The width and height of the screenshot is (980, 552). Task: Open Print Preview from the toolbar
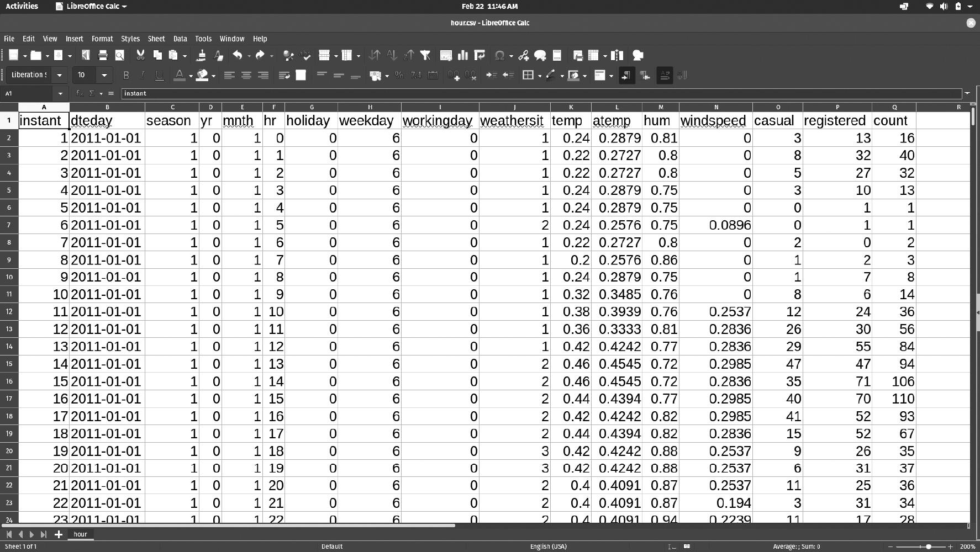click(119, 55)
